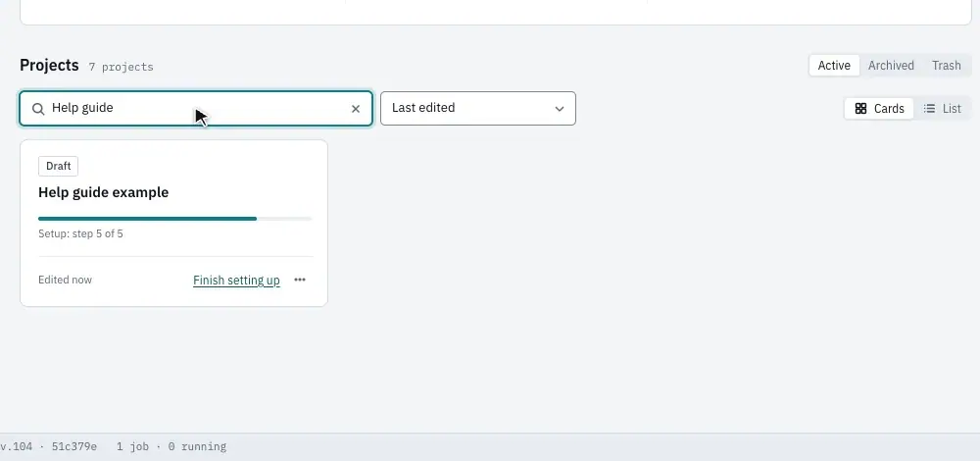Click the 1 job · 0 running status
Image resolution: width=980 pixels, height=461 pixels.
171,446
